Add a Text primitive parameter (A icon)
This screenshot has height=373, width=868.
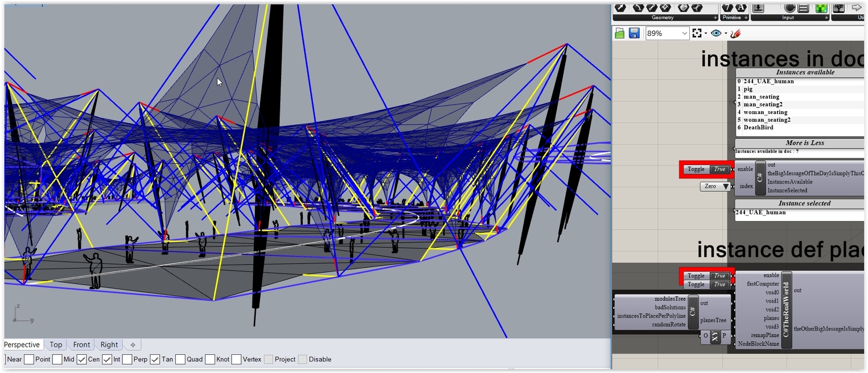741,7
